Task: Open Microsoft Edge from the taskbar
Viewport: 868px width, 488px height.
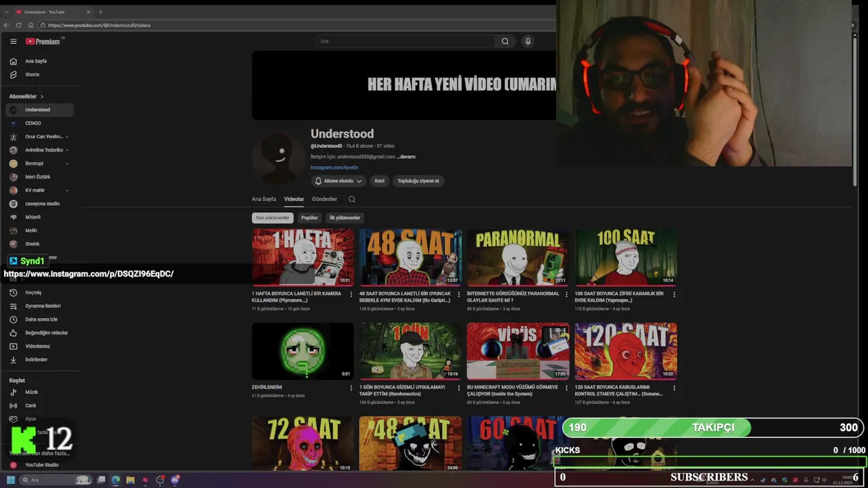Action: point(115,480)
